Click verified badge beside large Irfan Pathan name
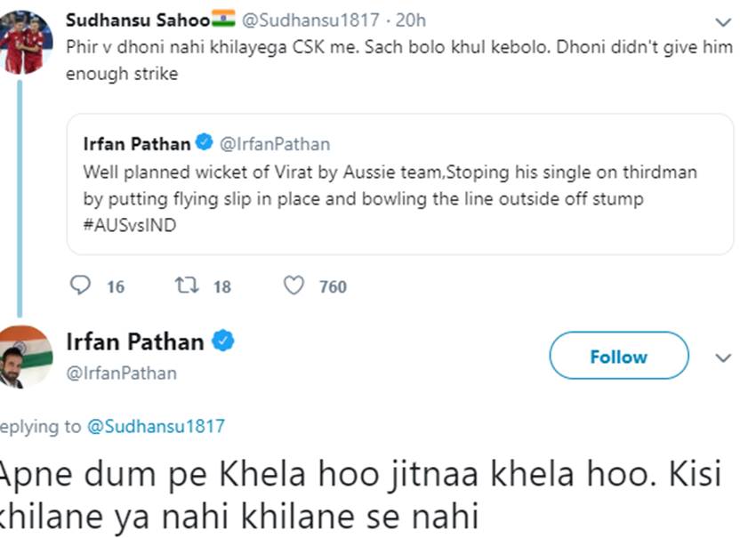 222,341
